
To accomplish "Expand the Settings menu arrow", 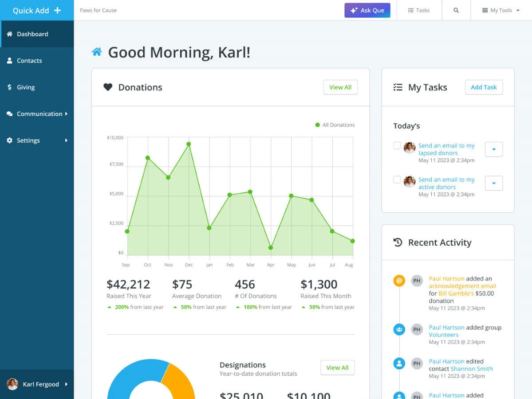I will 67,141.
